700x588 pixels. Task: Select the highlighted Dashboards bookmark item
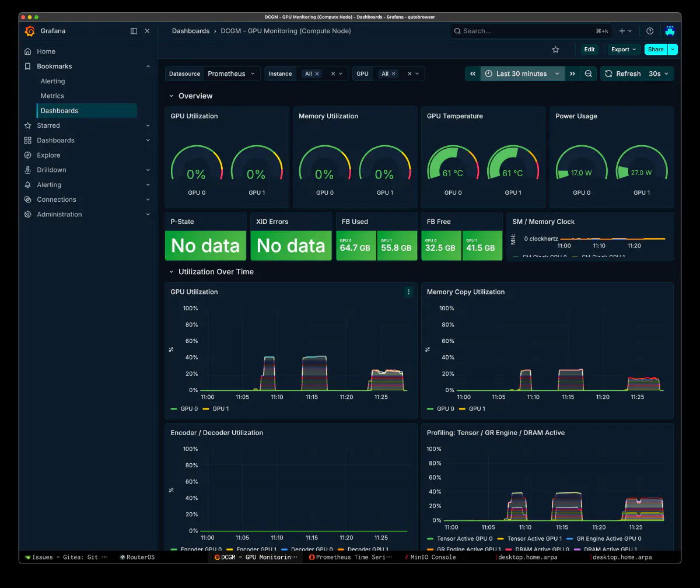[x=87, y=111]
